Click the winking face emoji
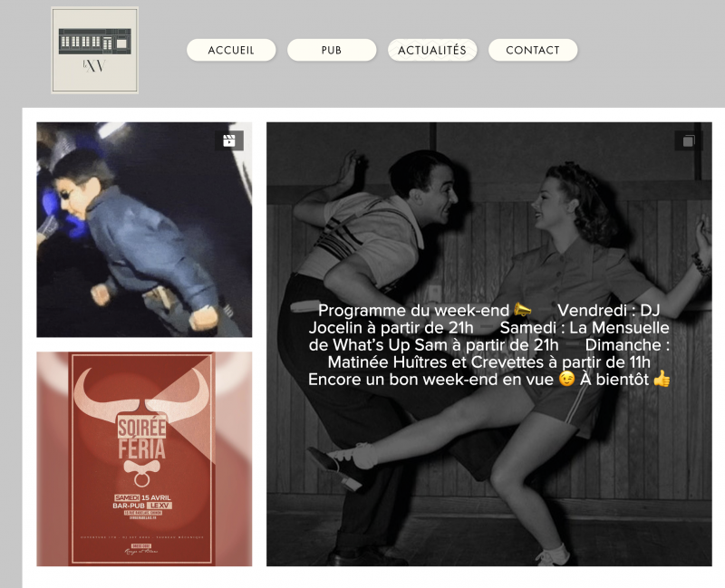725x588 pixels. 566,380
